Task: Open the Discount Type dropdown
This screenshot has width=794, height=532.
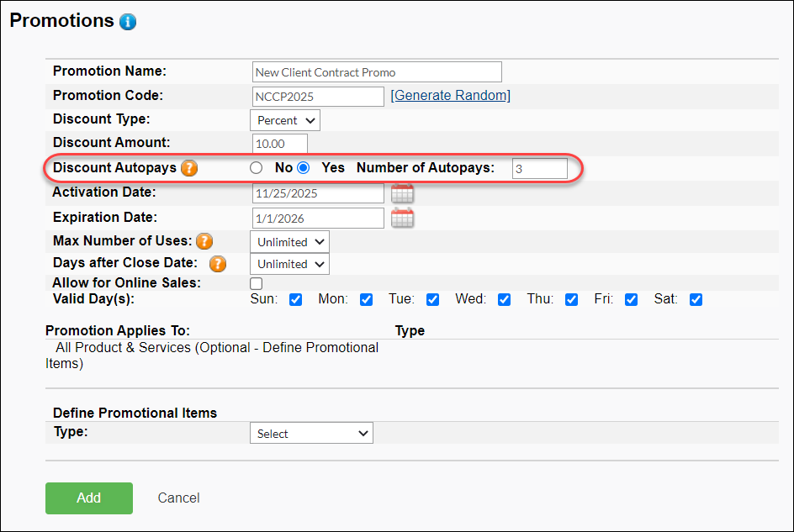Action: point(285,120)
